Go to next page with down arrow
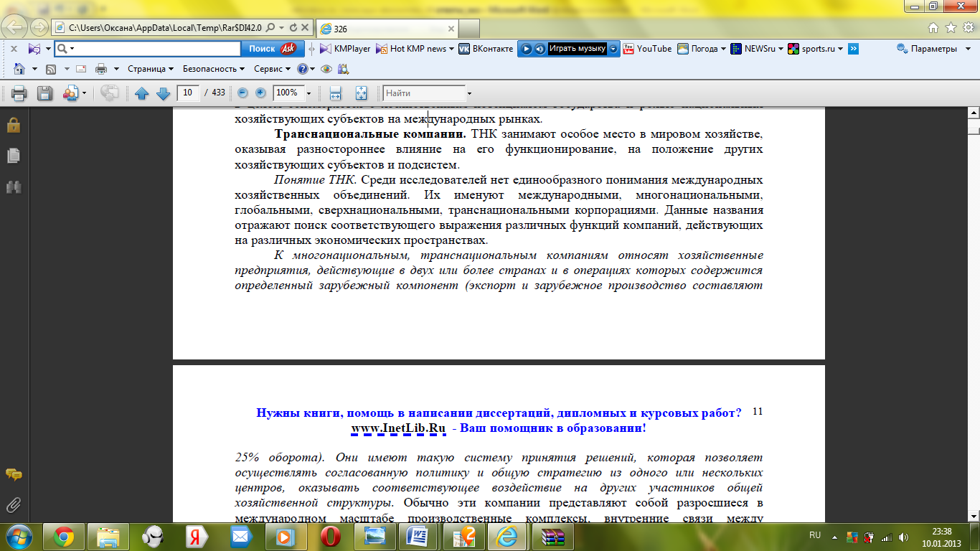This screenshot has width=980, height=551. pyautogui.click(x=163, y=93)
